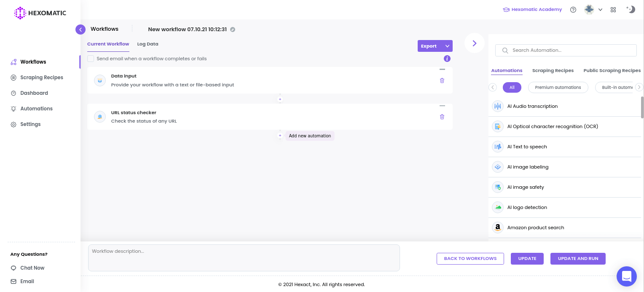
Task: Delete the URL status checker step
Action: tap(442, 117)
